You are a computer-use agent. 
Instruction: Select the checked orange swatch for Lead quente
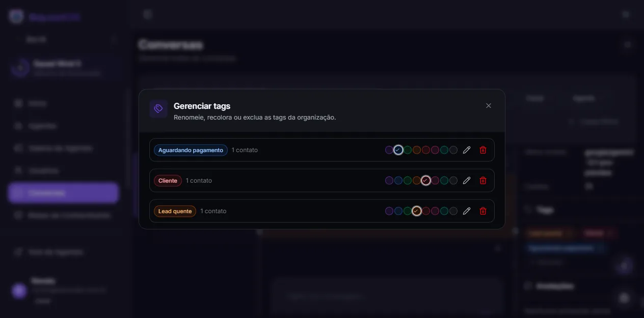click(417, 211)
